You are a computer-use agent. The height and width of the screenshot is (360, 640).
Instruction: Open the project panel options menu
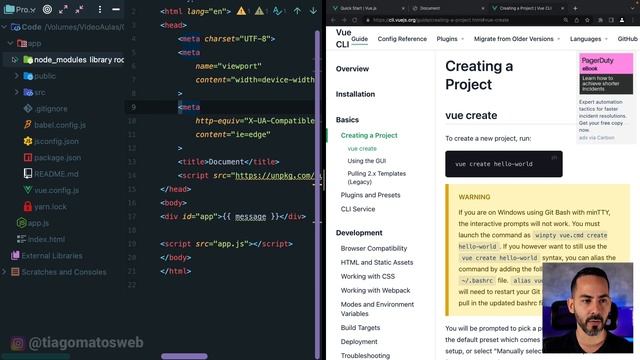pyautogui.click(x=100, y=9)
